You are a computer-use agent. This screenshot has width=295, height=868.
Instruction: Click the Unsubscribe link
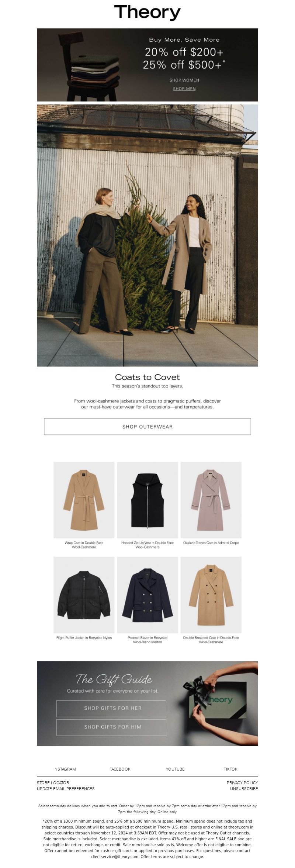tap(244, 789)
